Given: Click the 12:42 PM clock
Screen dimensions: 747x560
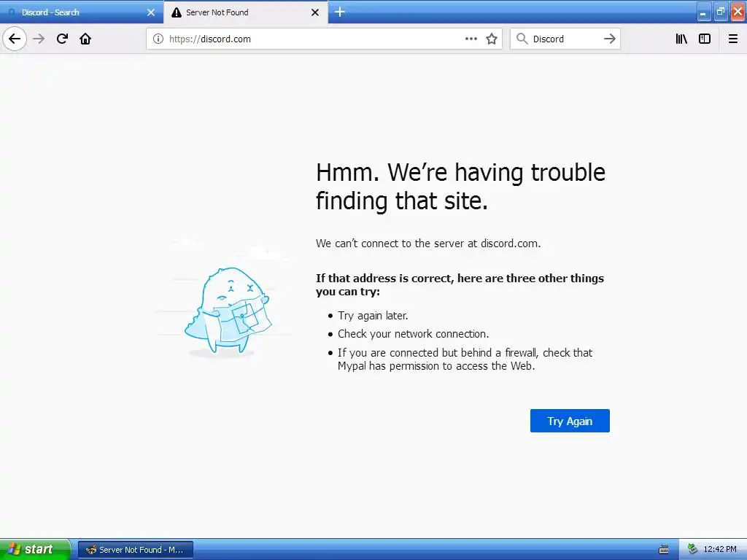Looking at the screenshot, I should click(x=720, y=549).
